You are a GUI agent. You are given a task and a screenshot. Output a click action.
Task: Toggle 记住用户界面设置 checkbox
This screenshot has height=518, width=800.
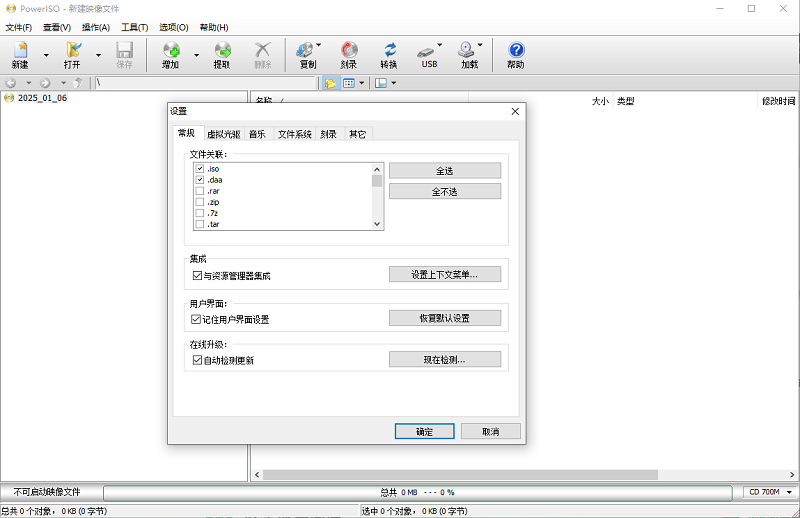[x=196, y=319]
